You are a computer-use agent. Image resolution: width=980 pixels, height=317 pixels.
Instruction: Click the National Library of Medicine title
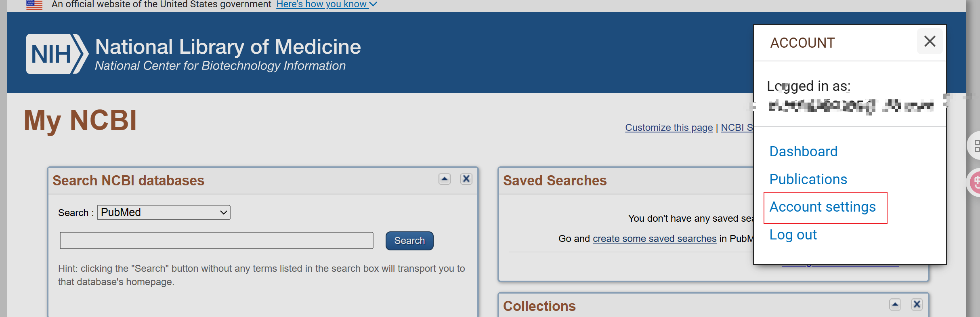click(x=228, y=47)
